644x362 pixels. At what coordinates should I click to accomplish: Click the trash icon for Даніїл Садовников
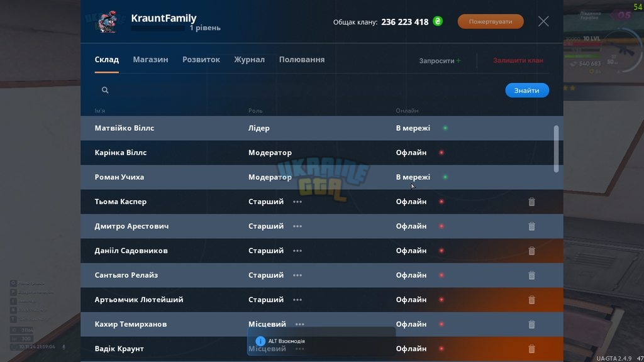(x=531, y=251)
